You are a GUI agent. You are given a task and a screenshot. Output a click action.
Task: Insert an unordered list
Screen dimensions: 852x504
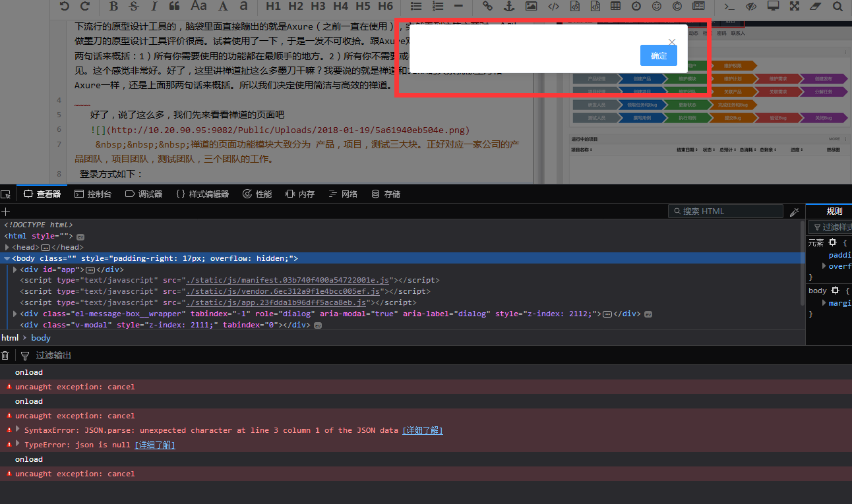click(x=416, y=7)
